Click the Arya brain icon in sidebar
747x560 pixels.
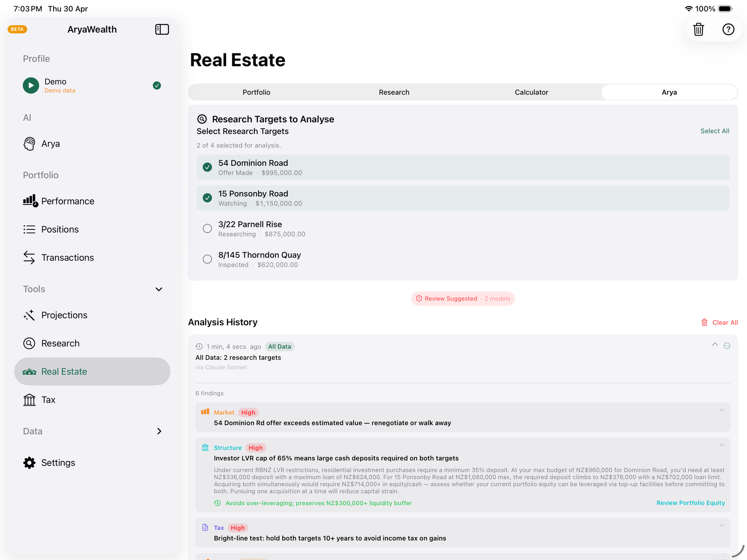(29, 144)
